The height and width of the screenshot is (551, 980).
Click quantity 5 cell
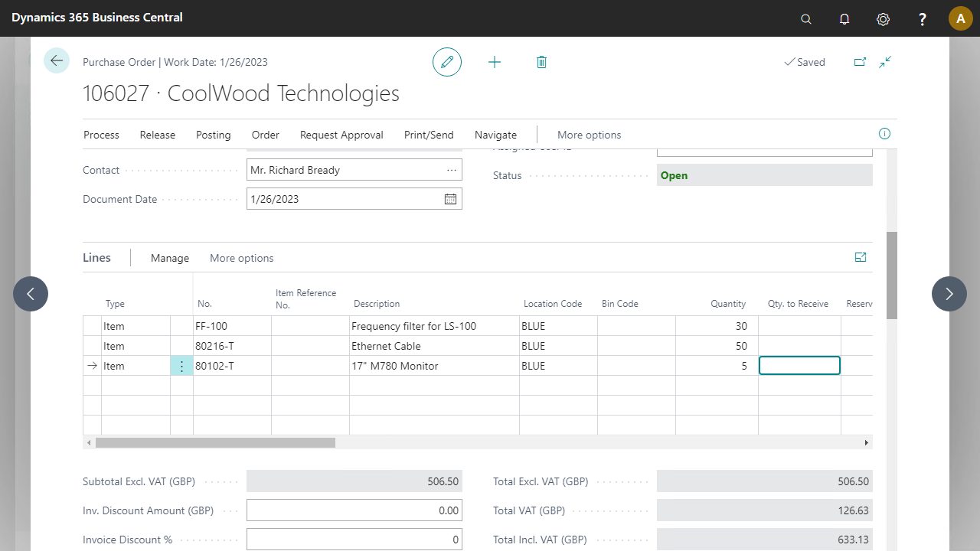[x=717, y=366]
